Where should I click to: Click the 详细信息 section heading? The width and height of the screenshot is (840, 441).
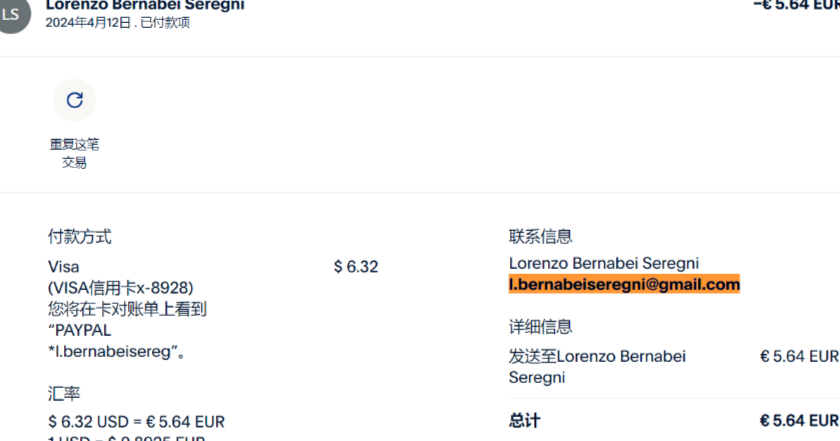(x=541, y=327)
